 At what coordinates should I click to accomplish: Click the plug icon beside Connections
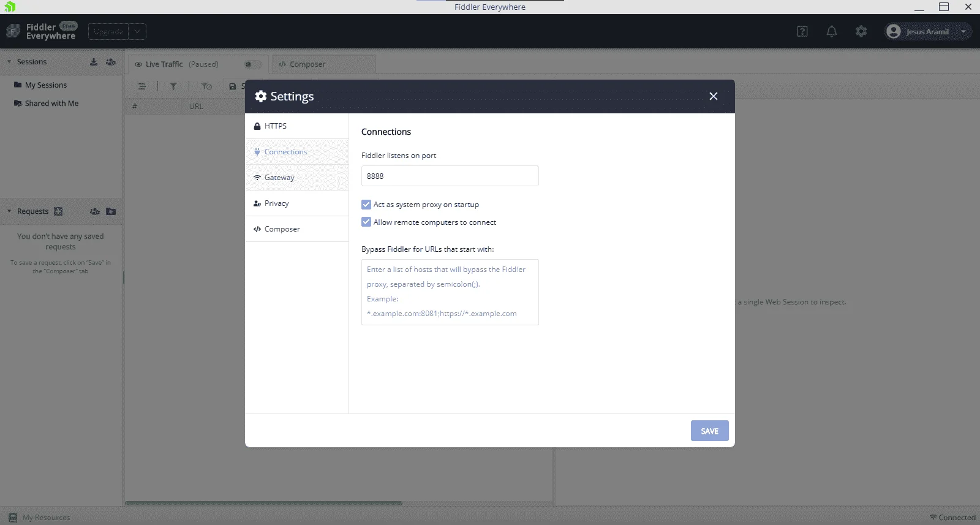click(257, 152)
